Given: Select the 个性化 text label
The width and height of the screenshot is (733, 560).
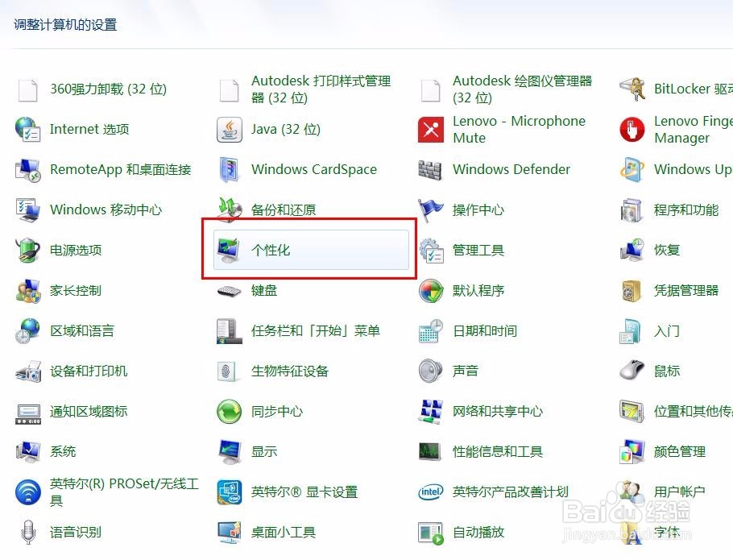Looking at the screenshot, I should pyautogui.click(x=271, y=250).
